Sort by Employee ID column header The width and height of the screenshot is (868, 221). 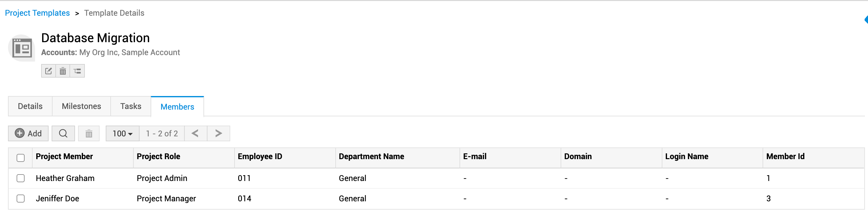coord(260,156)
